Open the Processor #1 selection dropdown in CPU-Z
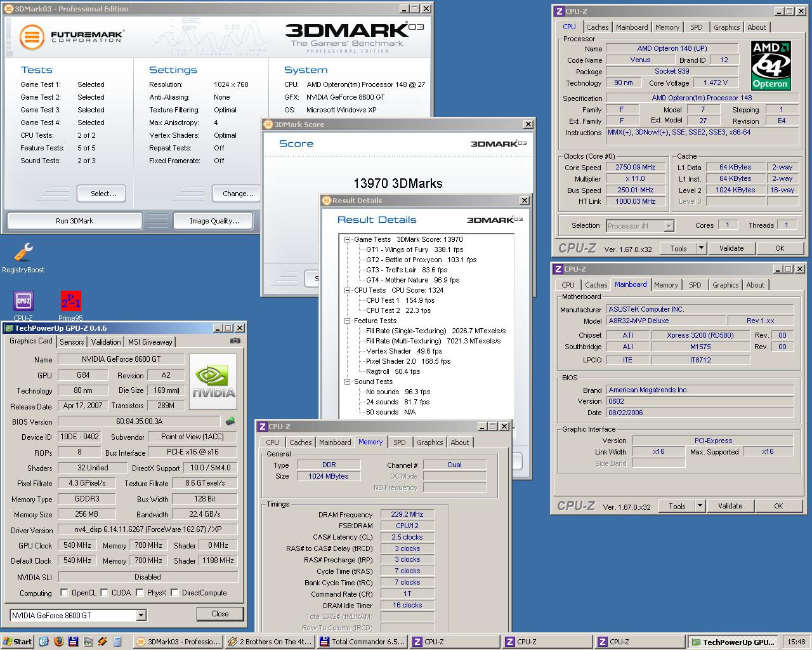812x650 pixels. click(669, 226)
